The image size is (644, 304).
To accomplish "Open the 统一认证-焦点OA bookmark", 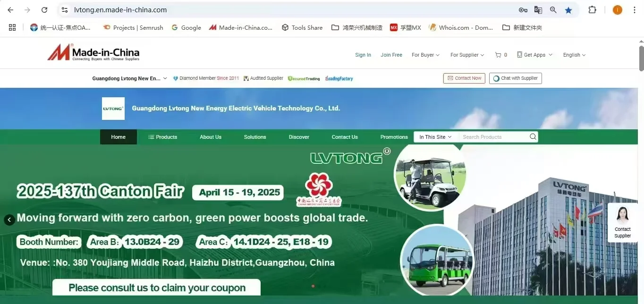I will 60,27.
